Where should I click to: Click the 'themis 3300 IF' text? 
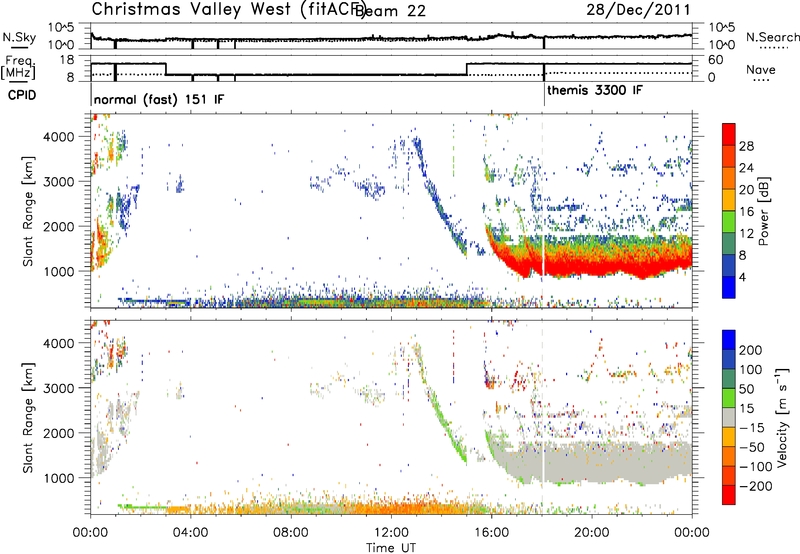595,91
